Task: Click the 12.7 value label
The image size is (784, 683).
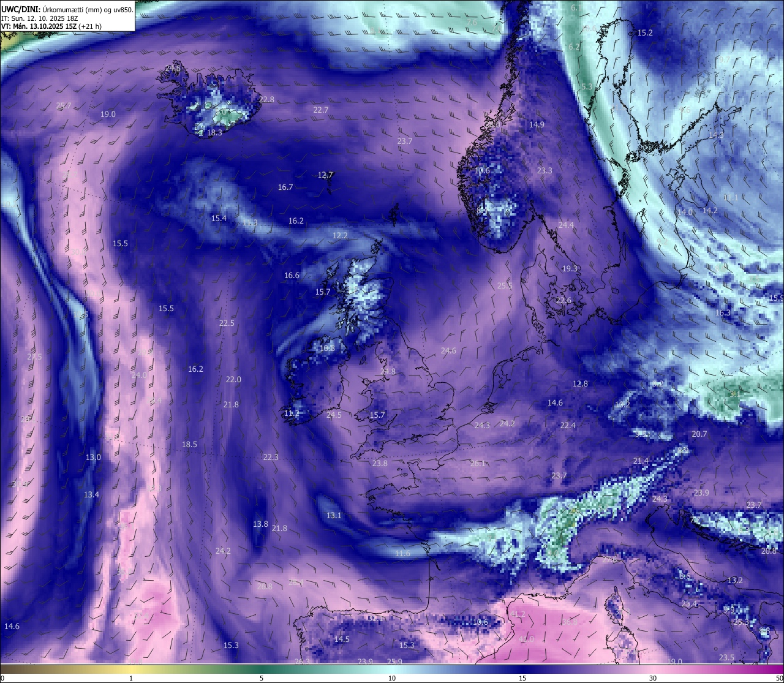Action: click(x=325, y=175)
